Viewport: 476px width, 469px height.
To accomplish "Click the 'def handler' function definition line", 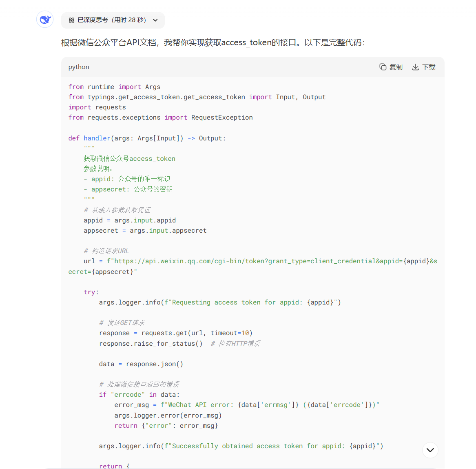I will coord(147,138).
